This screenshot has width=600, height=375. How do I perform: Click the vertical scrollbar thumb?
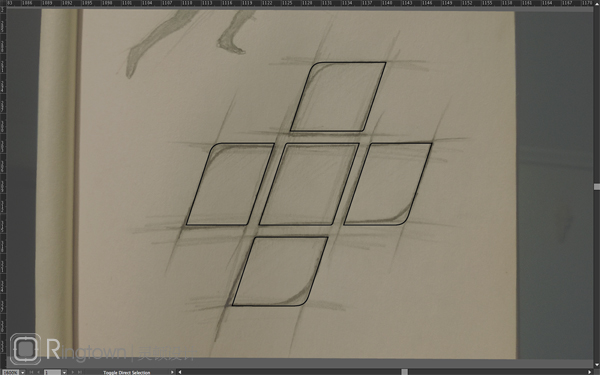597,187
